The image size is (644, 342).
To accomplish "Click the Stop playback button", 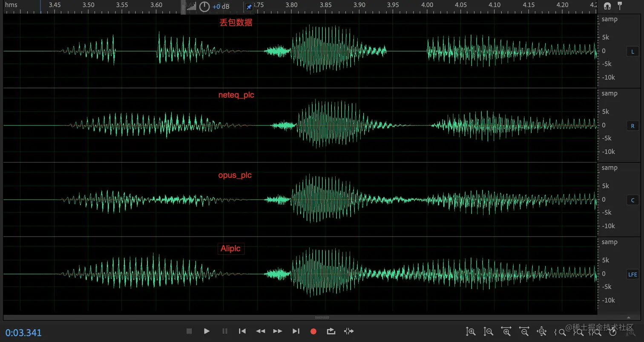I will tap(190, 331).
